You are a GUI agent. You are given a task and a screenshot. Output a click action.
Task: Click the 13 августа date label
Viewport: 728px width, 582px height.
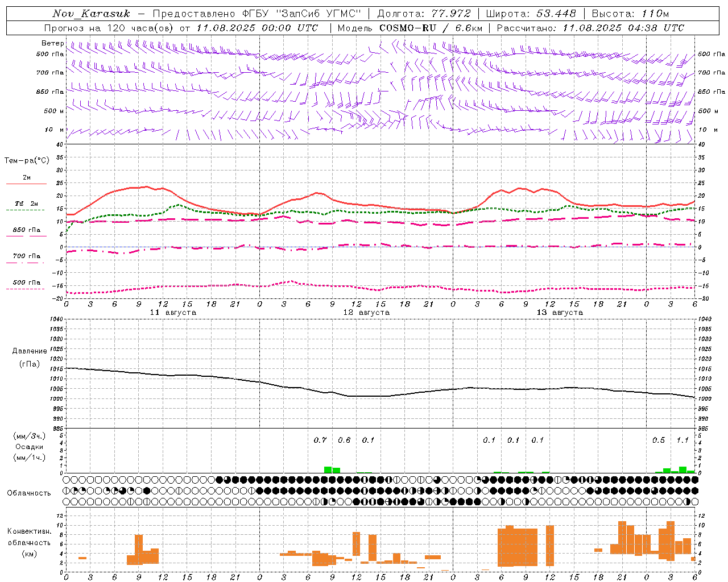pos(560,313)
